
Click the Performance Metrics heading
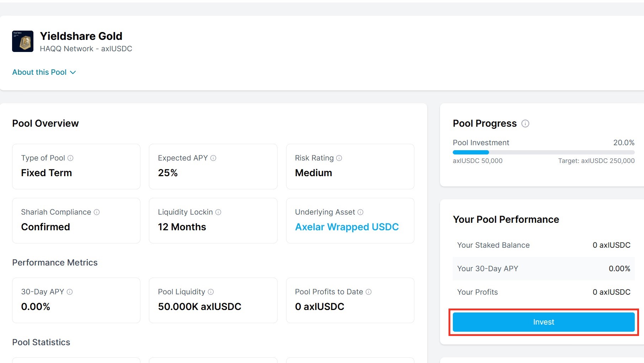coord(55,263)
